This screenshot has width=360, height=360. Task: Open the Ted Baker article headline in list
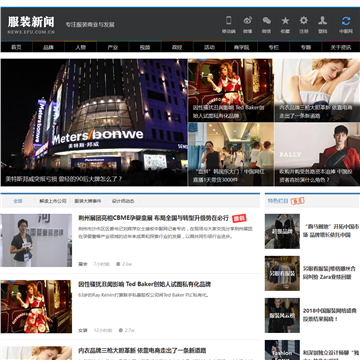pyautogui.click(x=144, y=284)
